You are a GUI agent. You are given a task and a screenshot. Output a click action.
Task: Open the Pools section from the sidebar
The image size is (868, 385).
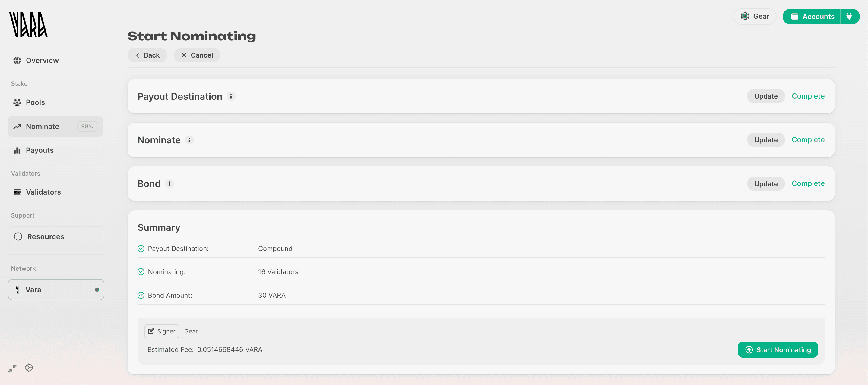coord(17,102)
